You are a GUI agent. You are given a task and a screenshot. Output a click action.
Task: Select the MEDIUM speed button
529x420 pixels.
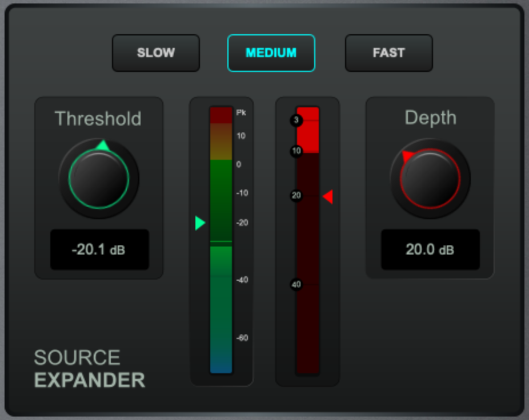271,53
